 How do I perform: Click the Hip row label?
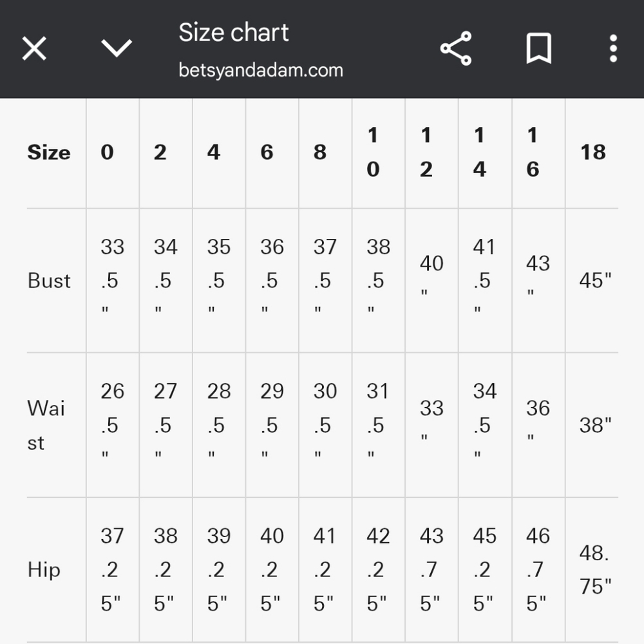44,570
